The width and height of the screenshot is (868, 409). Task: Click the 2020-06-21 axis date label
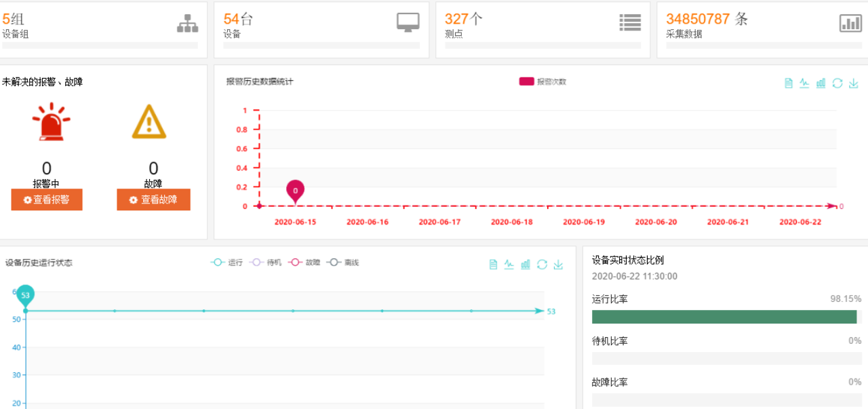tap(728, 222)
